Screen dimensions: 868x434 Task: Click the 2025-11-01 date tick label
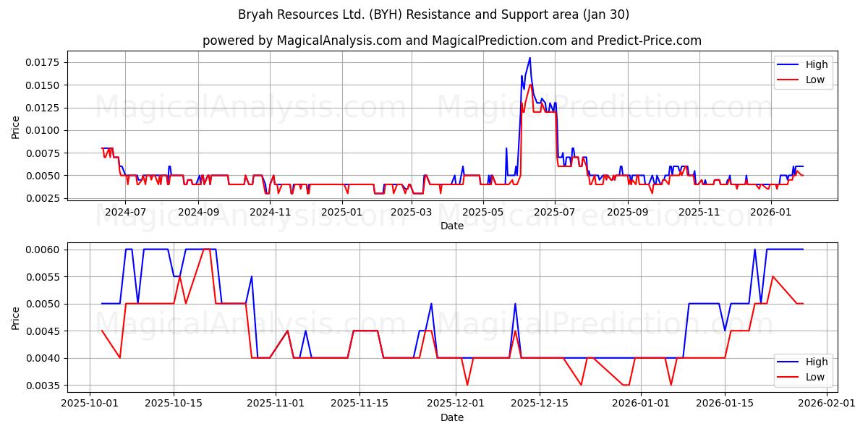point(276,403)
